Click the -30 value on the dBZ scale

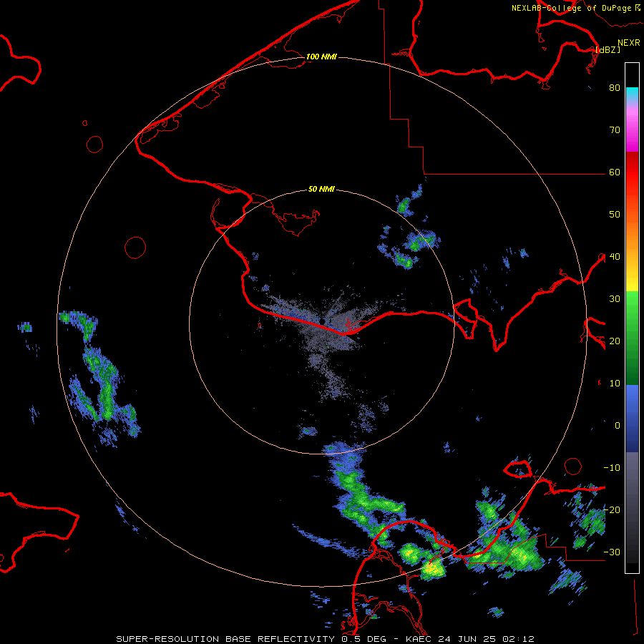click(612, 552)
